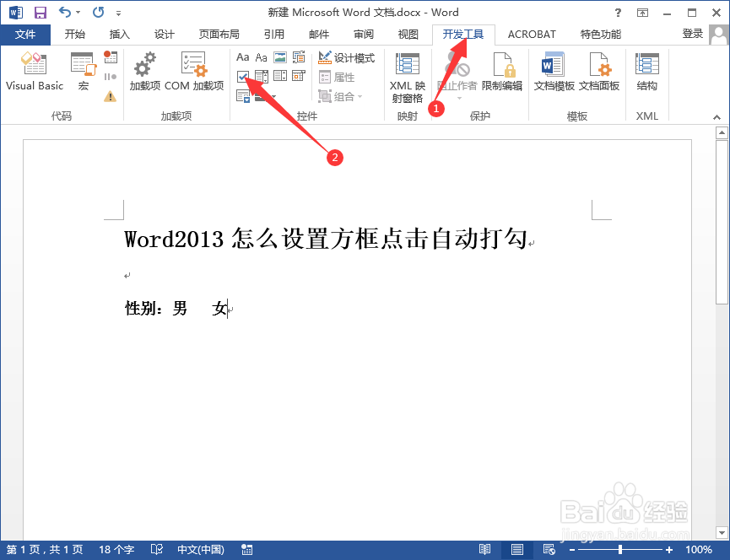
Task: Click the zoom out minus button
Action: pos(572,550)
